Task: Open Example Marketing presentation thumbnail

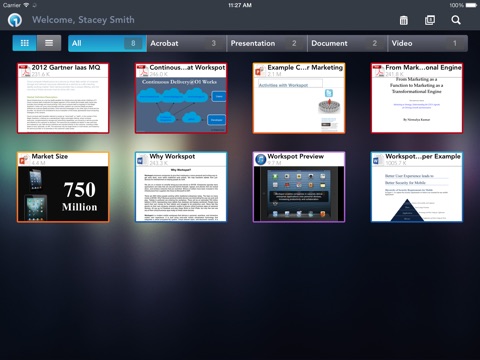Action: point(299,98)
